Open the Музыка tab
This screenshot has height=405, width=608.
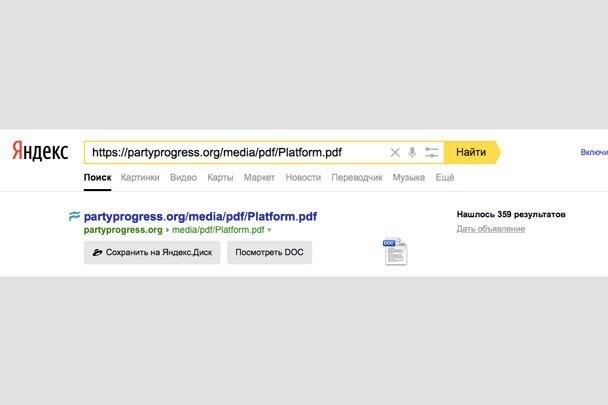[409, 178]
